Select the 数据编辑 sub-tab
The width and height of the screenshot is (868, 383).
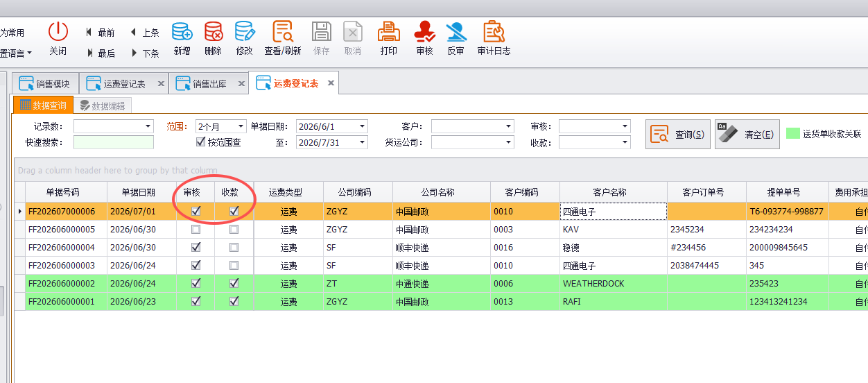coord(103,106)
